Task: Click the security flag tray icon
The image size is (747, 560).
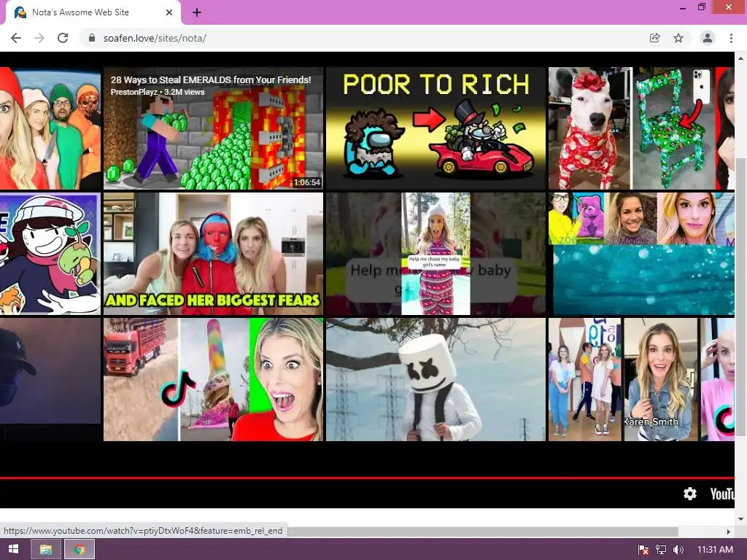Action: tap(643, 550)
